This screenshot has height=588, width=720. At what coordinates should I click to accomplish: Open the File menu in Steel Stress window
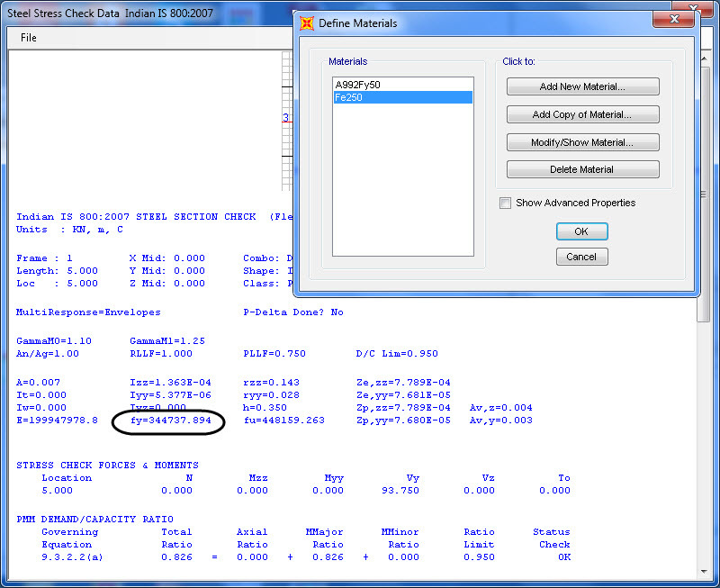(29, 38)
